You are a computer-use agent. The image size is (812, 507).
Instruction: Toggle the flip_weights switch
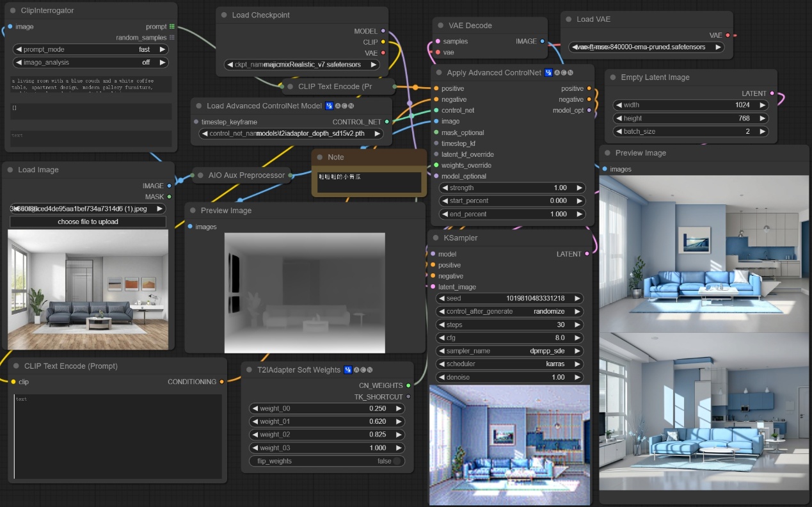pos(397,461)
